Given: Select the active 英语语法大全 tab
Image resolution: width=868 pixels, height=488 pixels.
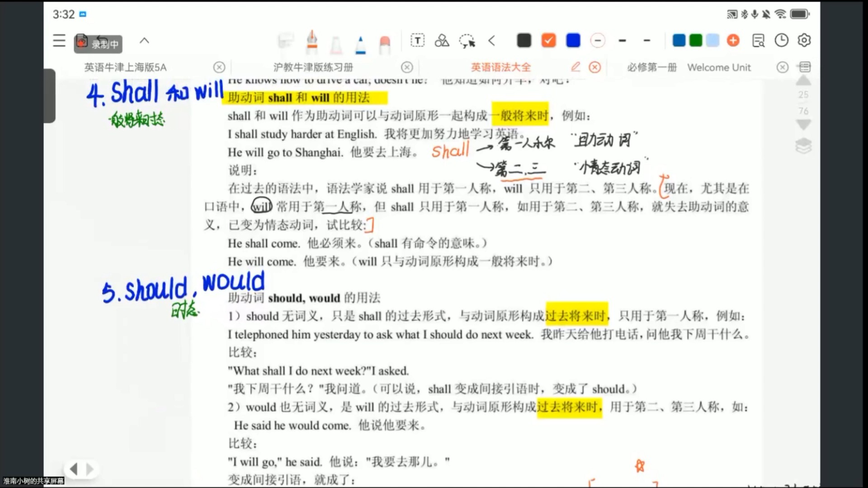Looking at the screenshot, I should pyautogui.click(x=501, y=67).
